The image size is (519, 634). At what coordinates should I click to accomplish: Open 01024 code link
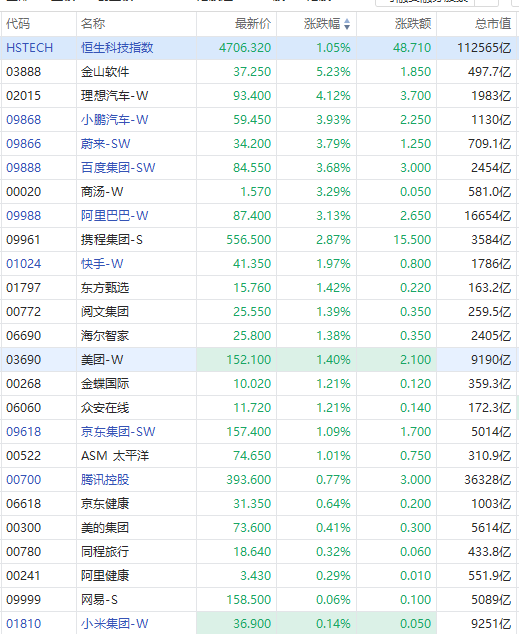coord(23,264)
